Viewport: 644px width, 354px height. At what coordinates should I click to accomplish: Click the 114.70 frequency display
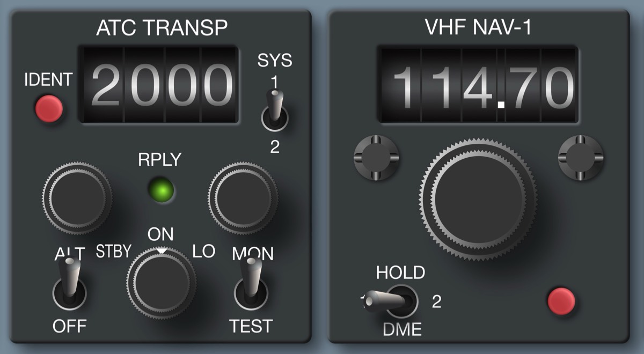478,86
